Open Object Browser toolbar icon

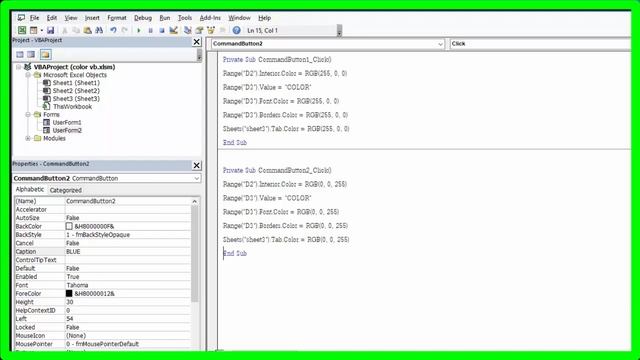211,30
